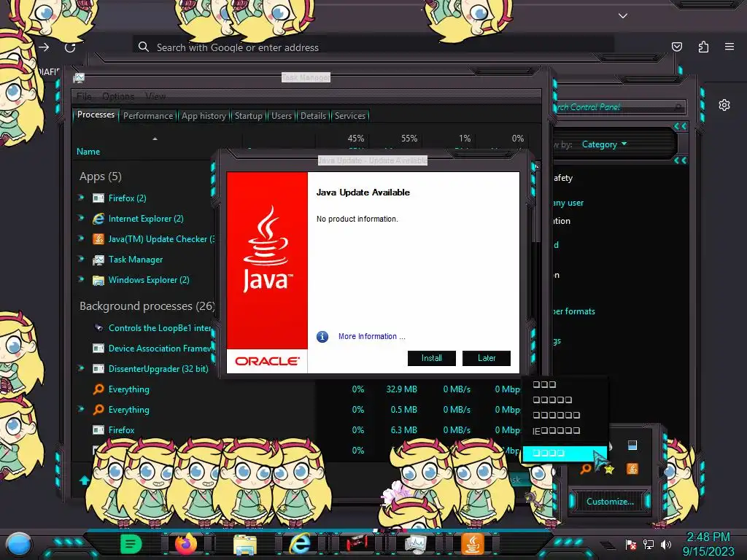Screen dimensions: 747x560
Task: Select the context menu entry starting with IE
Action: 565,431
